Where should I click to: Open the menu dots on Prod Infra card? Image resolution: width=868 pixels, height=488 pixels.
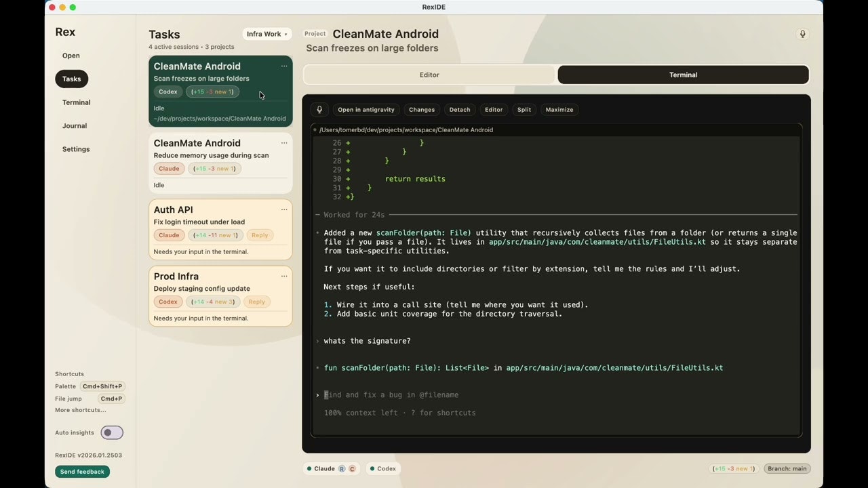coord(284,276)
